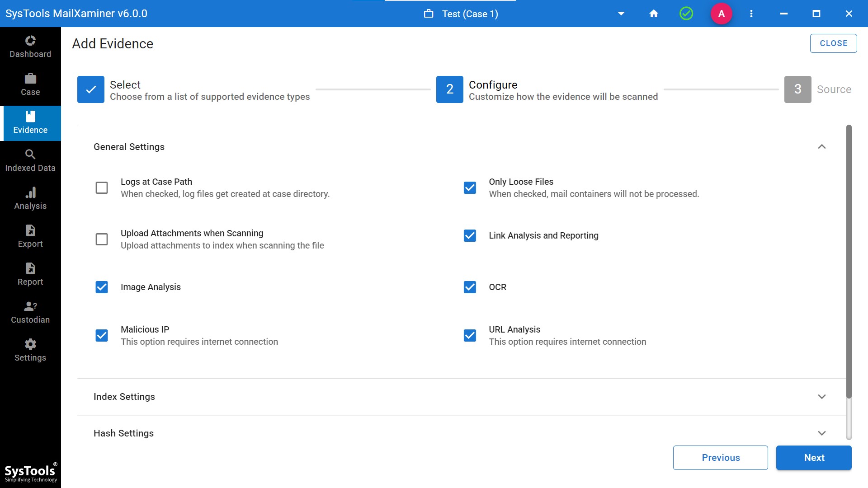This screenshot has width=868, height=488.
Task: Disable the OCR checkbox
Action: 470,287
